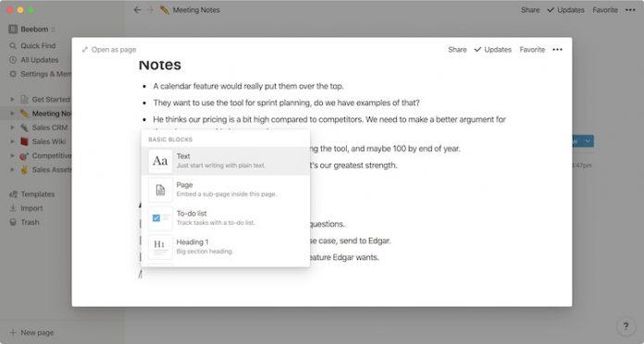Image resolution: width=644 pixels, height=344 pixels.
Task: Select the Text block option
Action: coord(226,161)
